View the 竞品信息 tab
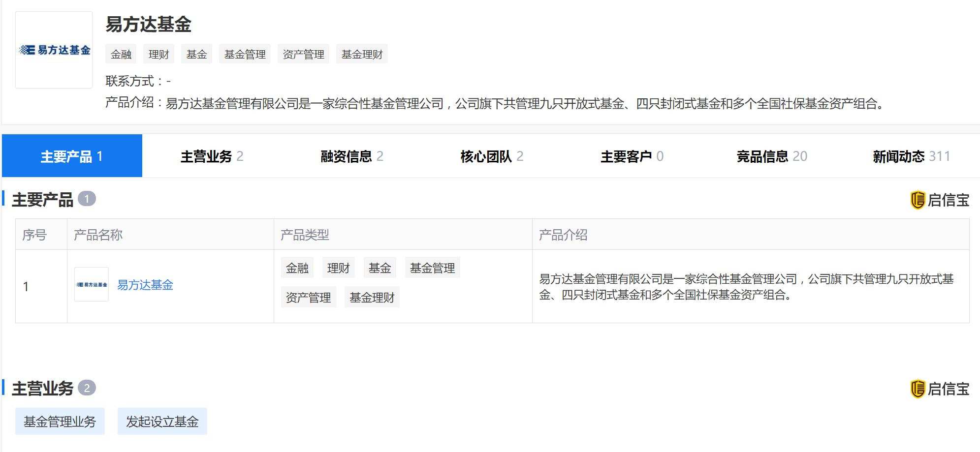 [x=772, y=156]
